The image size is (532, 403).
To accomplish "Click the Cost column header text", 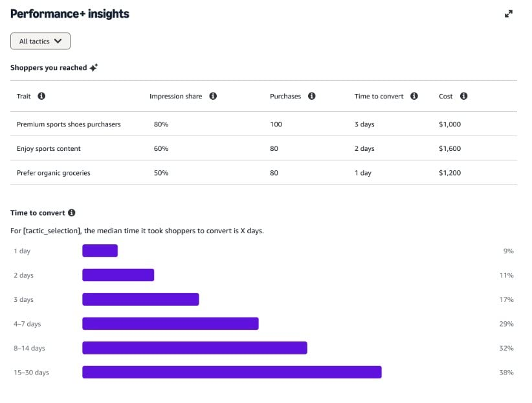I will [445, 97].
